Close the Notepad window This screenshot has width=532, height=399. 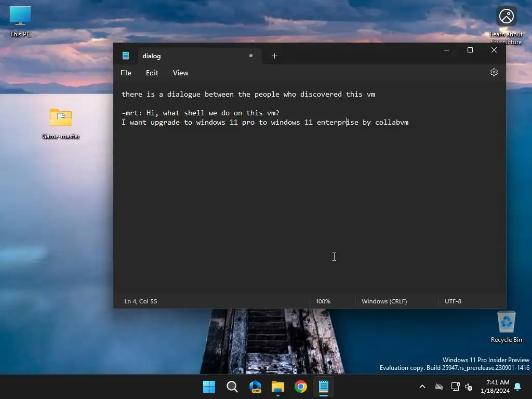(x=494, y=50)
